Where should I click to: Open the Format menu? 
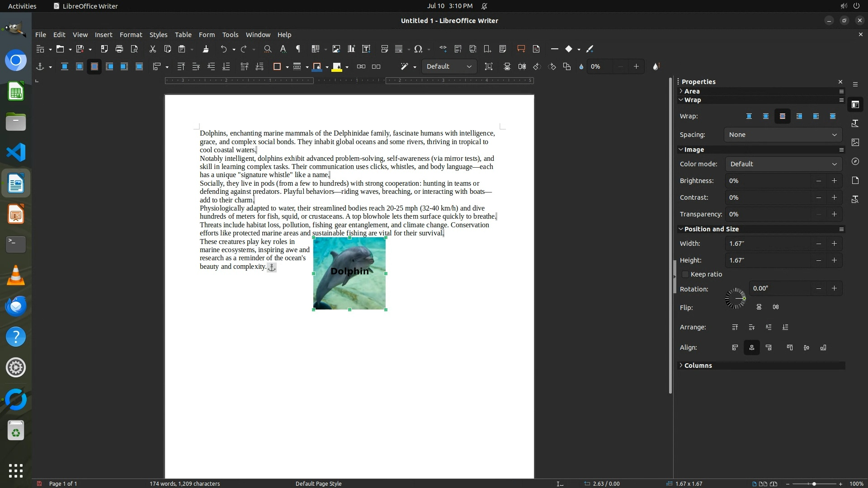131,35
